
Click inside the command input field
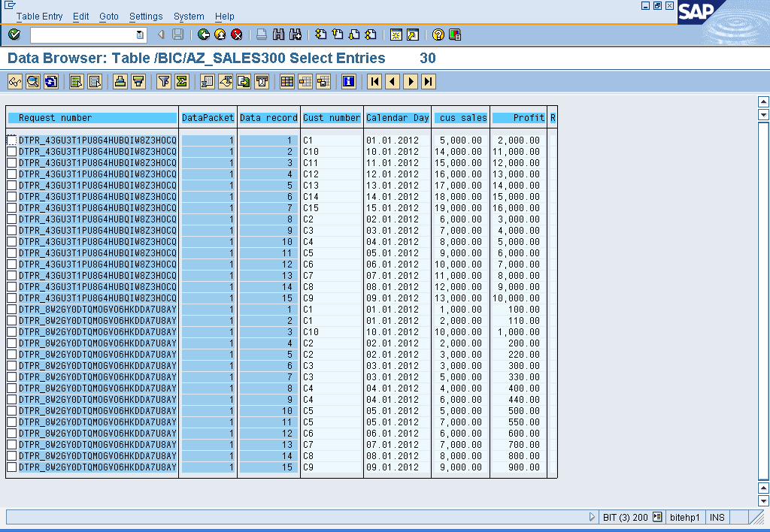(x=83, y=35)
